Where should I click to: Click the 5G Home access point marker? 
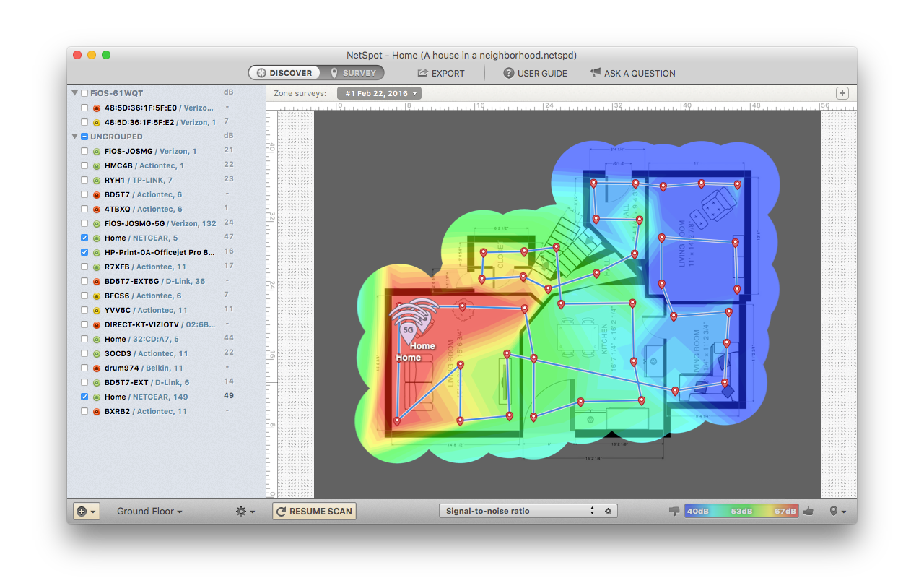coord(408,330)
